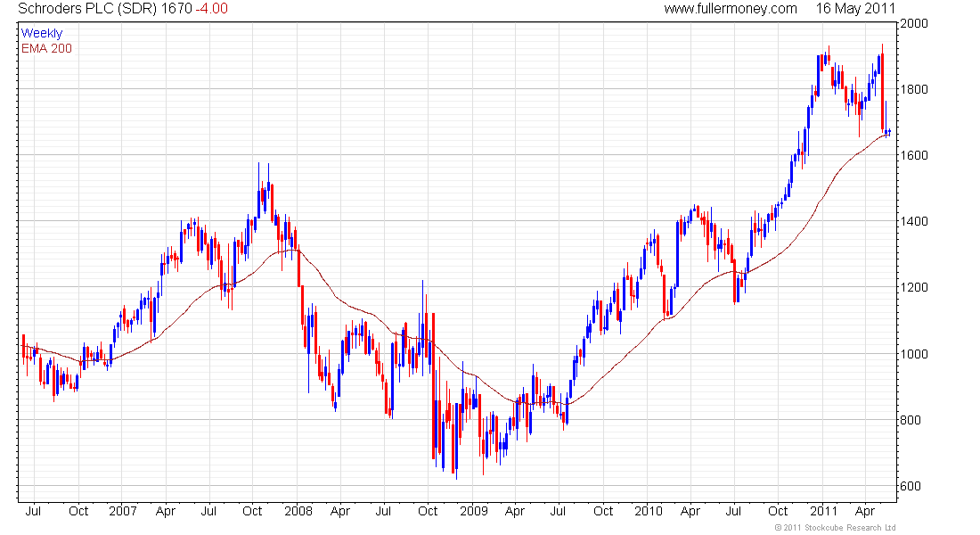This screenshot has height=535, width=980.
Task: Open the www.fullermoney.com link text
Action: tap(731, 9)
